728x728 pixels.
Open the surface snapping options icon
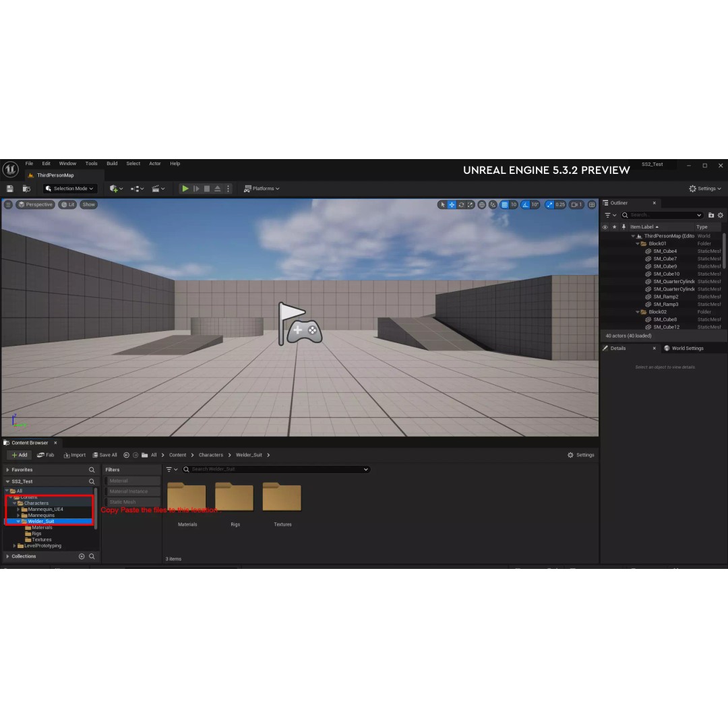tap(493, 205)
